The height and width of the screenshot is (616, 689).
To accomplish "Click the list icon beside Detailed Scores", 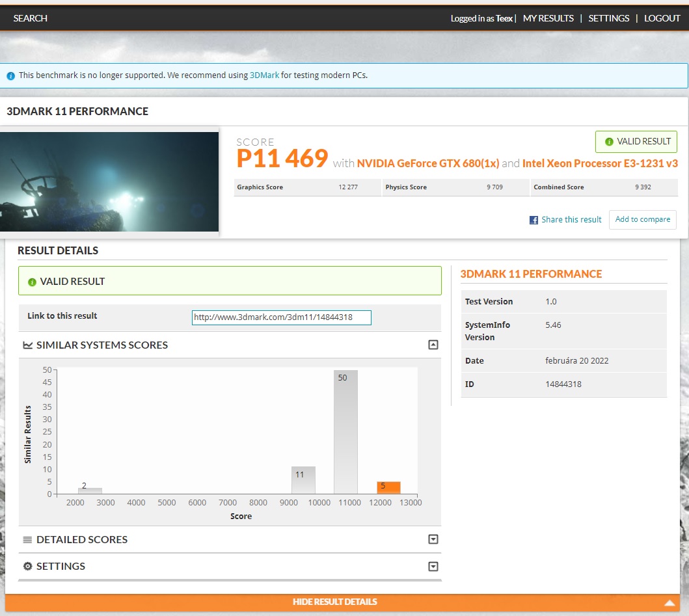I will 28,539.
